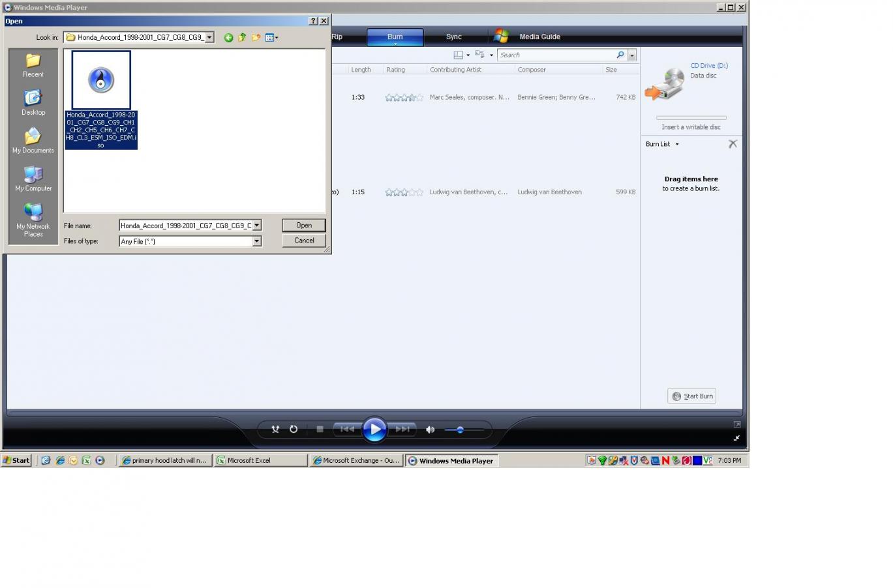Viewport: 893px width, 588px height.
Task: Go to the previous track
Action: [346, 429]
